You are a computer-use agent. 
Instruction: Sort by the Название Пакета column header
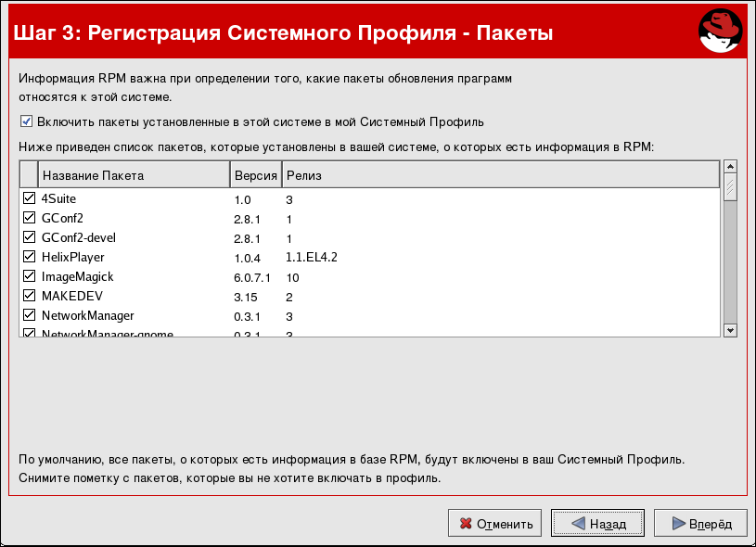tap(134, 175)
